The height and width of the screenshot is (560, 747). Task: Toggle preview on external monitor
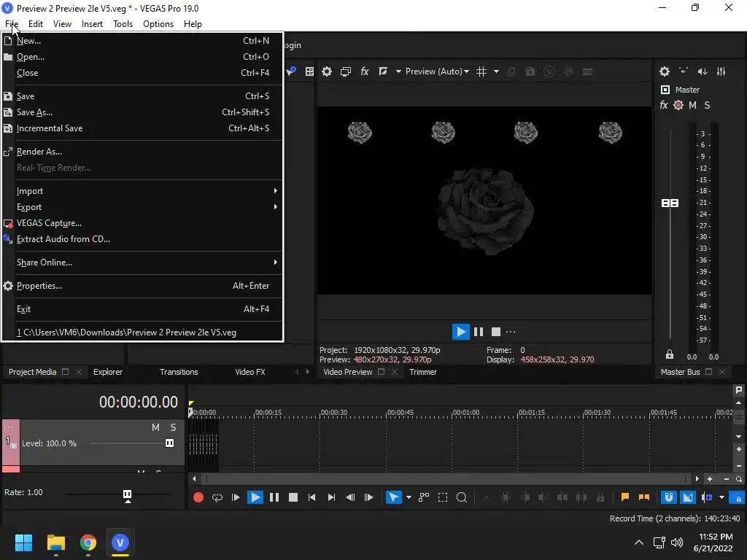click(x=346, y=71)
